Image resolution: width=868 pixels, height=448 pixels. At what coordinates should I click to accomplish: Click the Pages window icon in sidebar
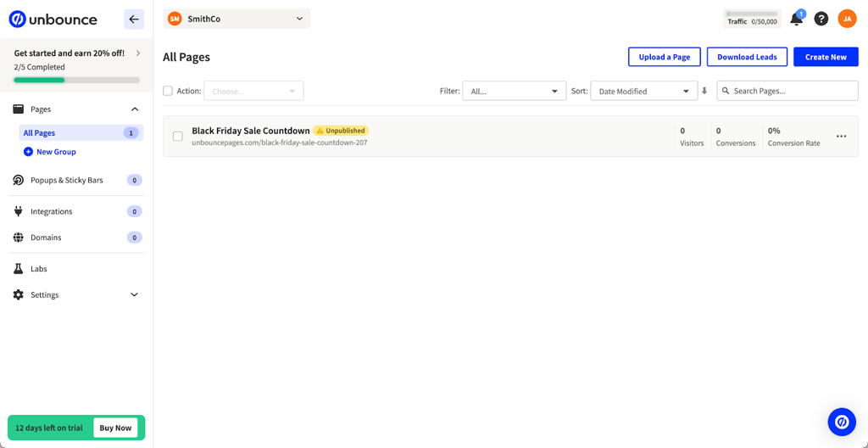click(19, 109)
